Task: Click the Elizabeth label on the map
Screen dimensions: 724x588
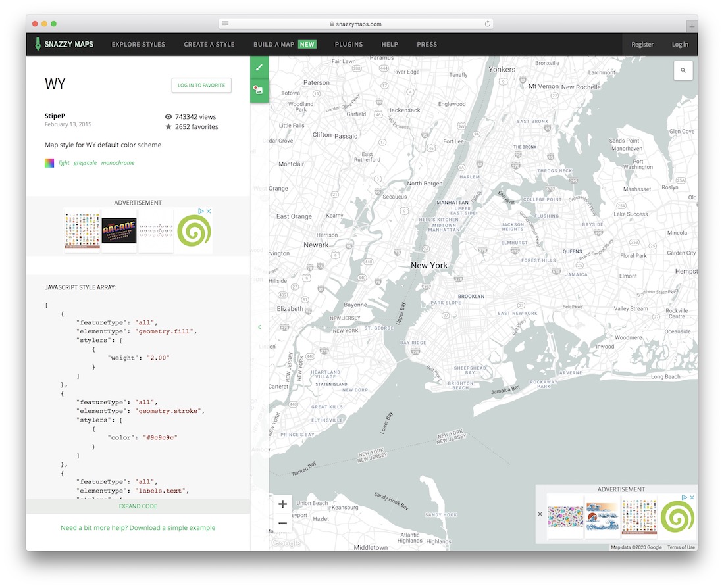Action: pos(290,308)
